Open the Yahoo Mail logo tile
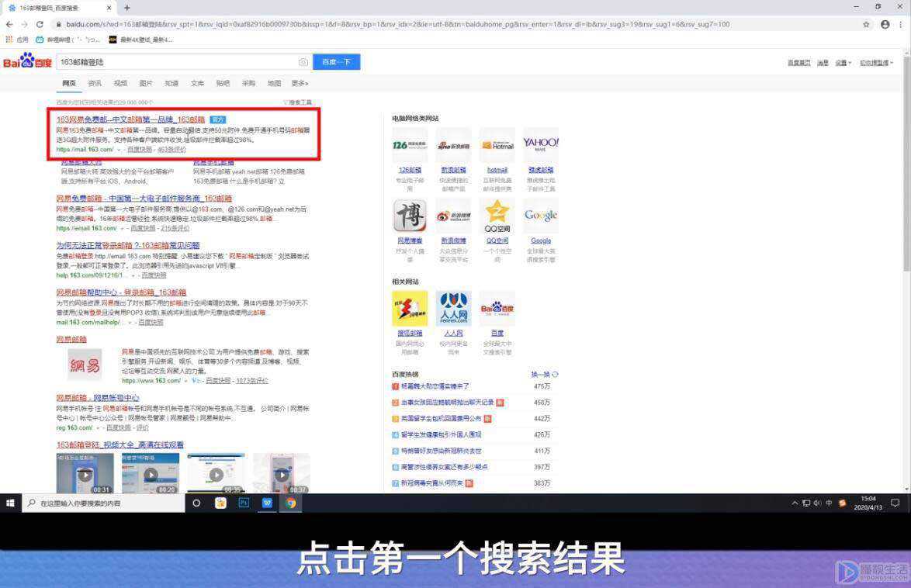The image size is (911, 588). pos(541,145)
